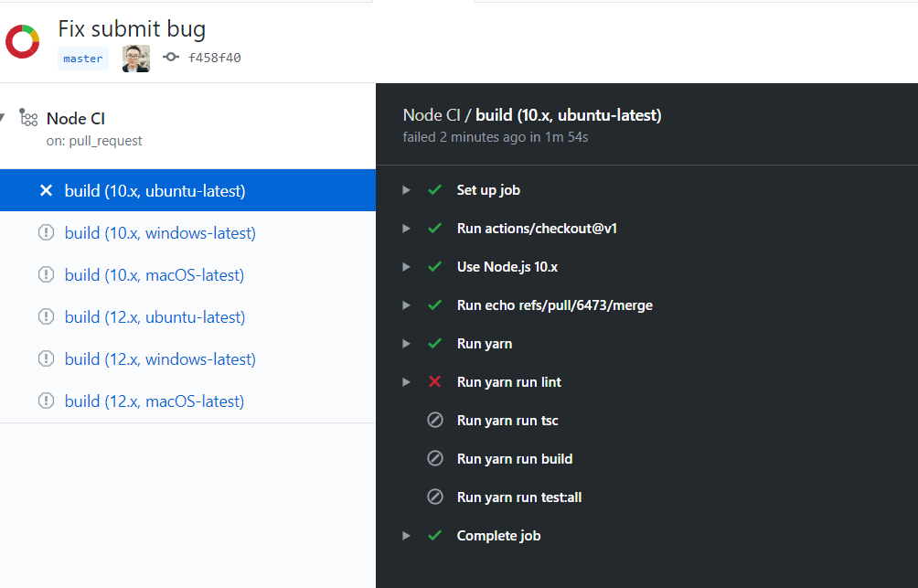918x588 pixels.
Task: Open the master branch label
Action: point(83,59)
